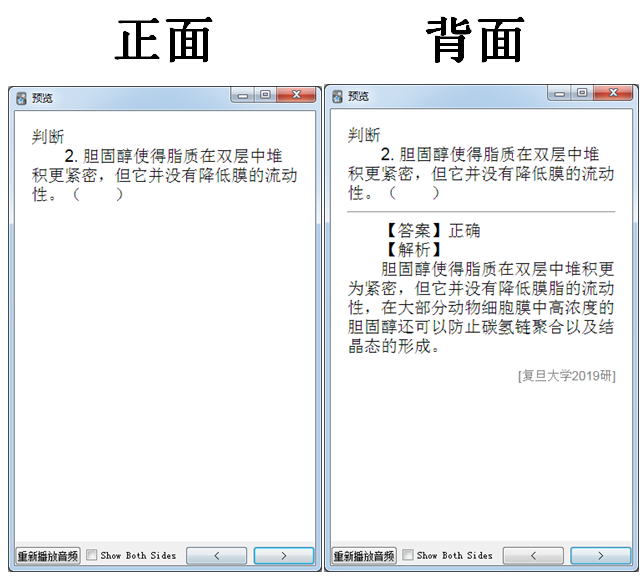The width and height of the screenshot is (642, 577).
Task: Click the 预览 title of the left window
Action: pos(42,98)
